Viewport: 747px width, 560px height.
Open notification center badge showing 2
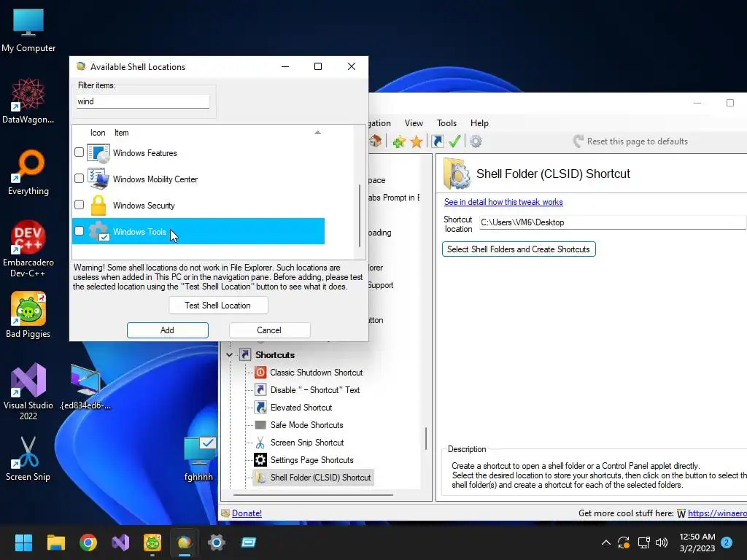pos(727,542)
